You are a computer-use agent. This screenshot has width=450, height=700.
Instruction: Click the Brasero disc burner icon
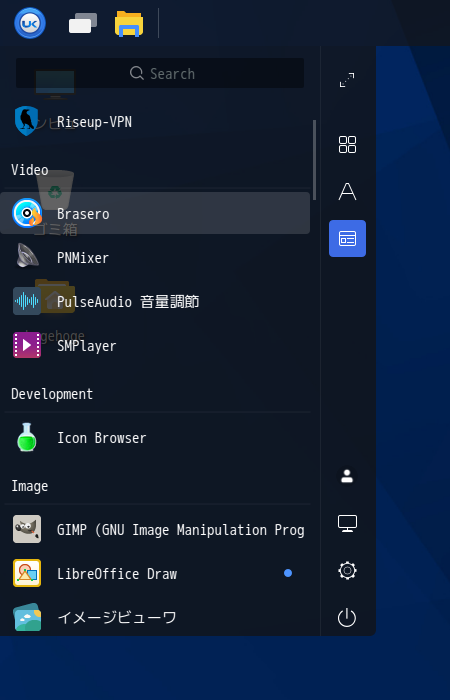click(27, 213)
